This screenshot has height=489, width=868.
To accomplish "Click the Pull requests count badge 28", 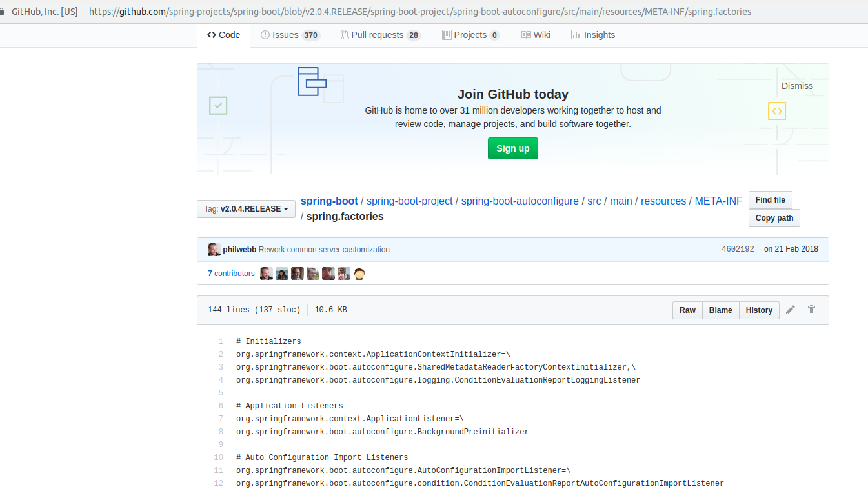I will (x=414, y=35).
